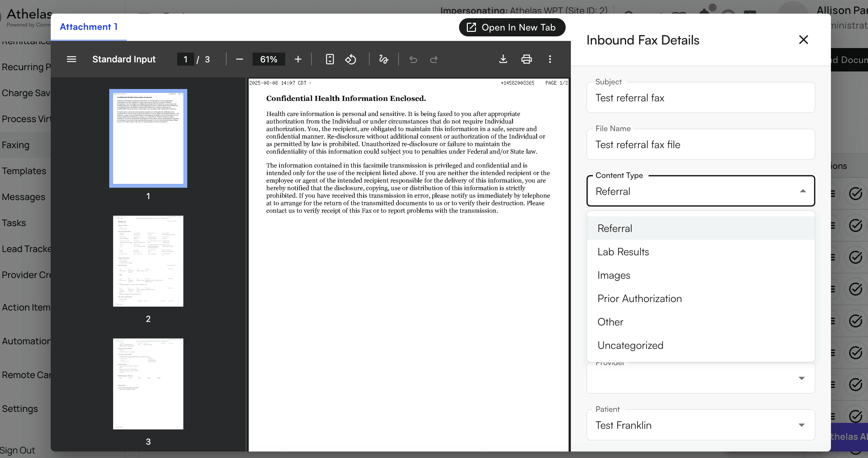Click the Subject input field
The height and width of the screenshot is (458, 868).
point(700,98)
